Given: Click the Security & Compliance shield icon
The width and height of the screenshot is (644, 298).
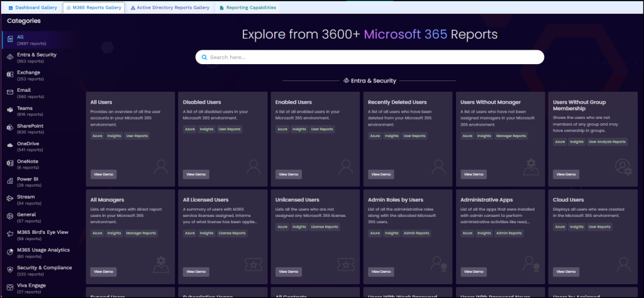Looking at the screenshot, I should tap(10, 270).
